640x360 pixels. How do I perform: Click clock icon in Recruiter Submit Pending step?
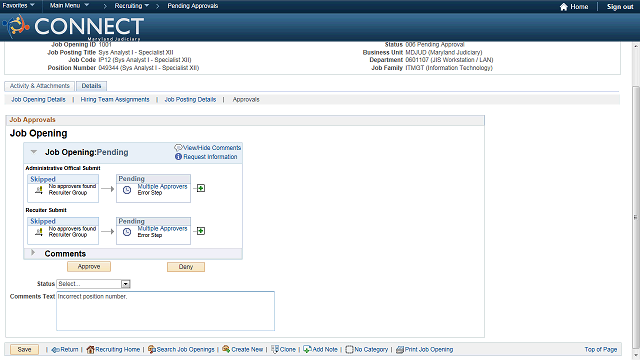127,232
